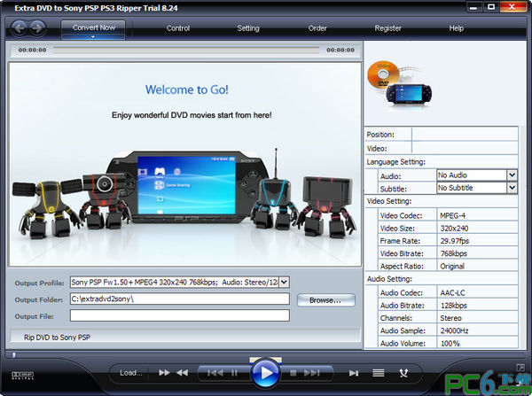Image resolution: width=532 pixels, height=396 pixels.
Task: Open the Setting menu
Action: 248,28
